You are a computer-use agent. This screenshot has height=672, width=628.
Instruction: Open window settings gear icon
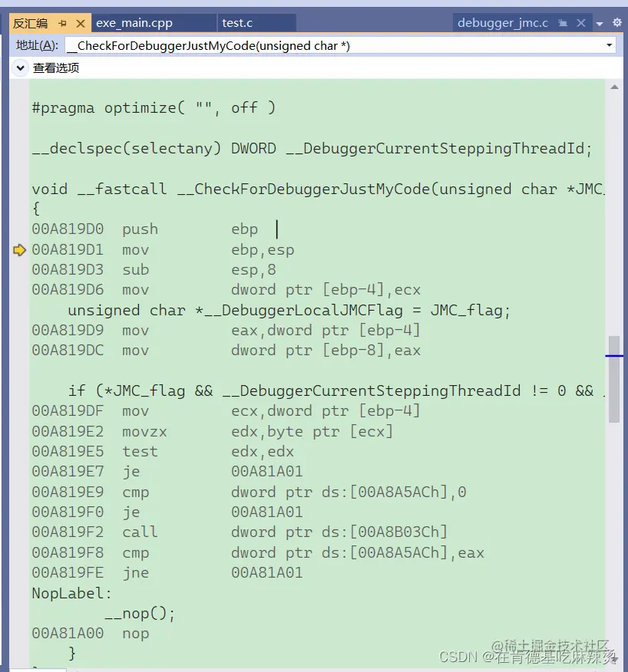pos(616,22)
